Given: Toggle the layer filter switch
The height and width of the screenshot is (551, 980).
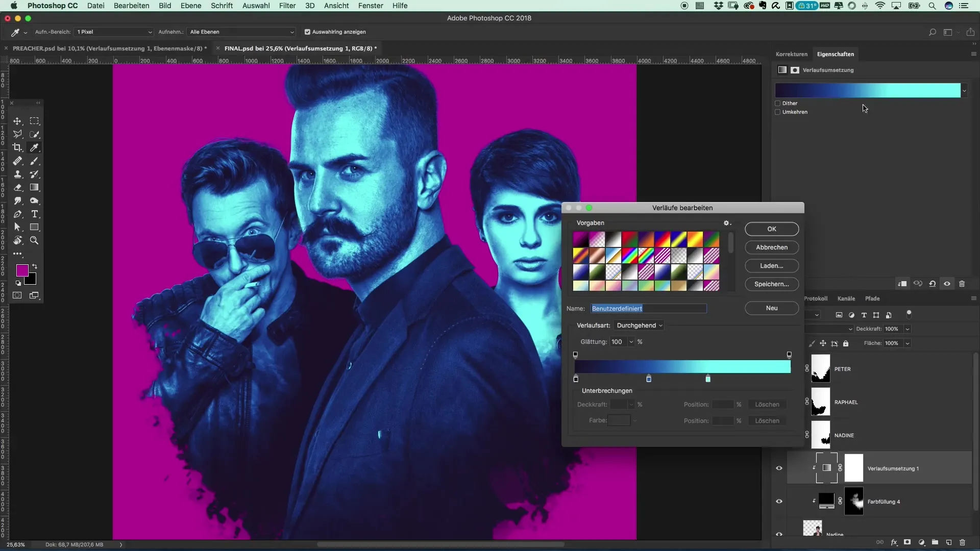Looking at the screenshot, I should (909, 314).
